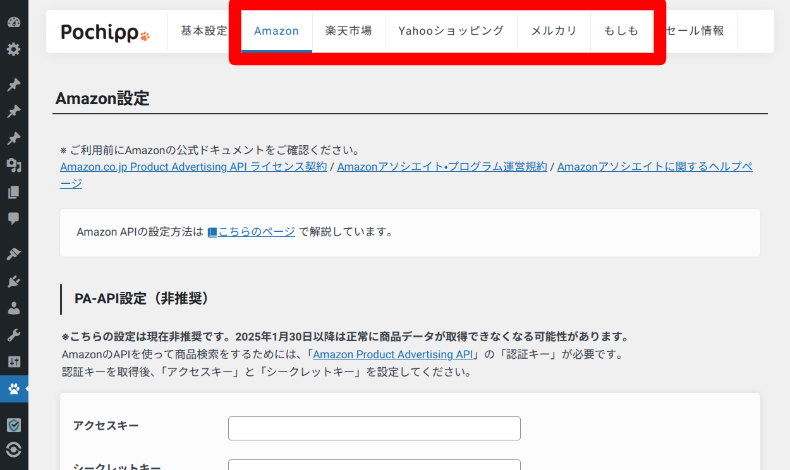Focus the シークレットキー input field
790x470 pixels.
[374, 465]
